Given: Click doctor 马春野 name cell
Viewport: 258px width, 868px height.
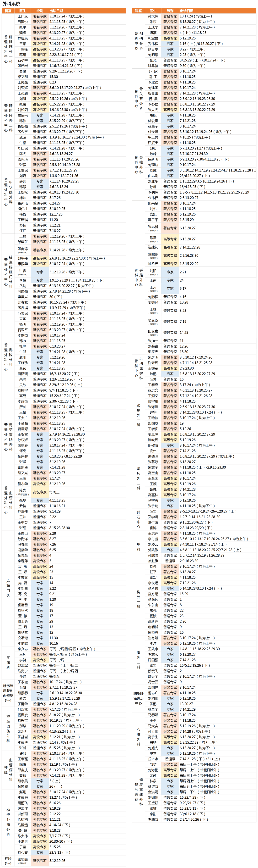Looking at the screenshot, I should tap(153, 715).
